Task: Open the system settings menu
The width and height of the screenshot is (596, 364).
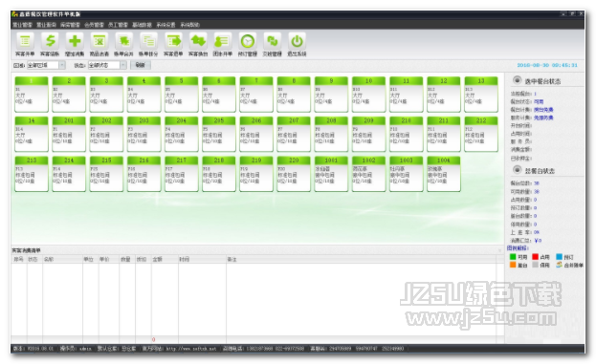Action: [166, 25]
